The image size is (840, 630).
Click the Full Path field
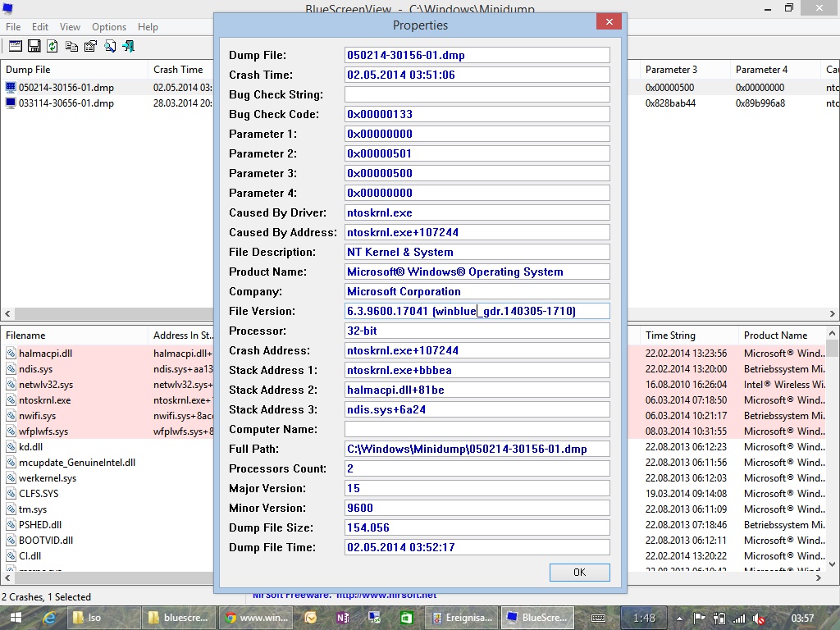[477, 449]
